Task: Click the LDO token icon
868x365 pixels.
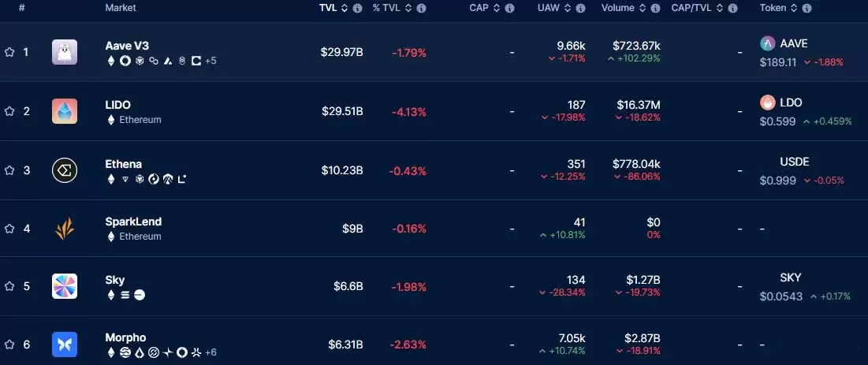Action: (767, 102)
